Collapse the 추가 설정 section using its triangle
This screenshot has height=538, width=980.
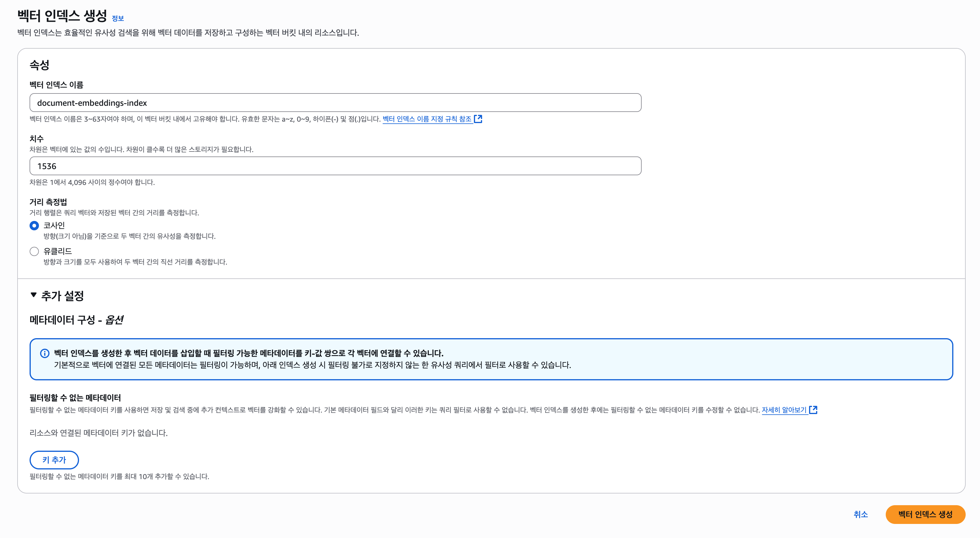click(33, 295)
